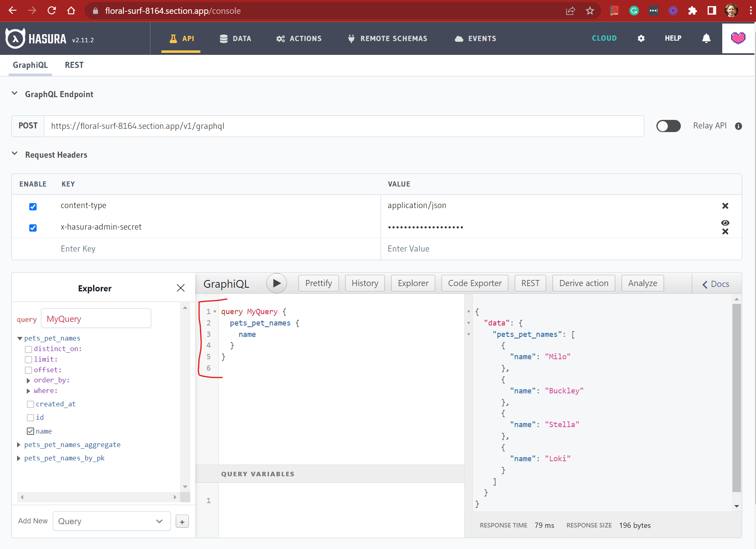Screen dimensions: 756x549
Task: Open Chrome's three-dot menu
Action: 750,11
